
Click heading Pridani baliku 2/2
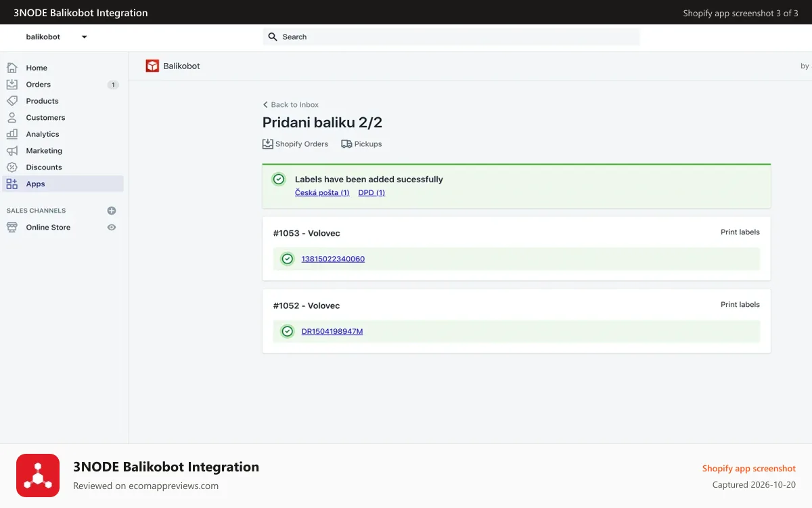pos(322,123)
